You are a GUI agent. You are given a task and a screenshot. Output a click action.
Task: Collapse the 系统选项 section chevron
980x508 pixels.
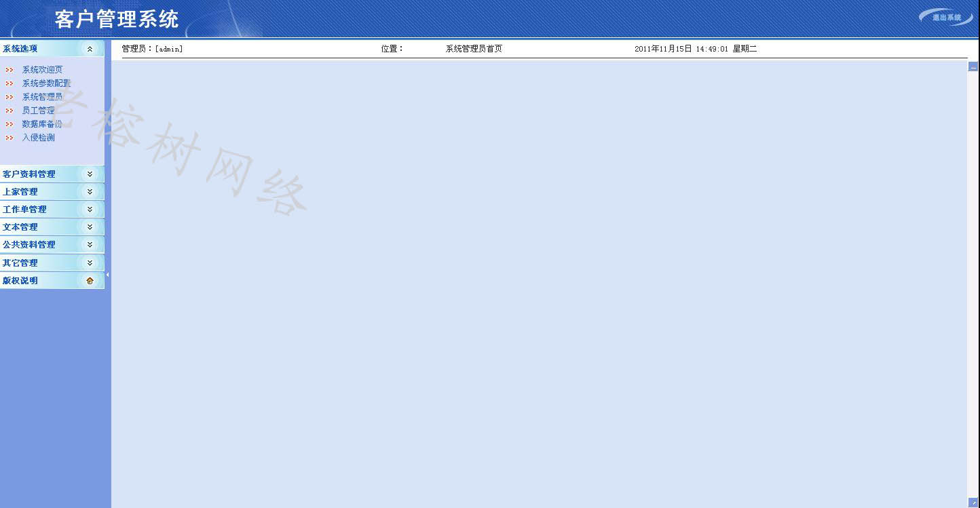point(90,49)
